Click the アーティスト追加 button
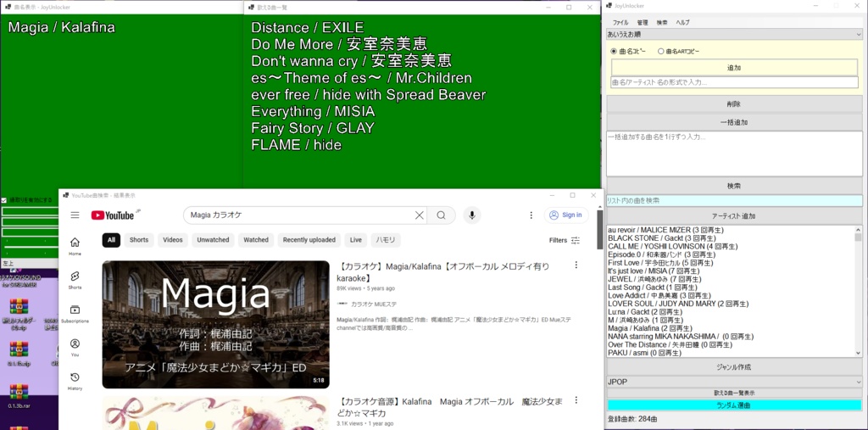 734,216
